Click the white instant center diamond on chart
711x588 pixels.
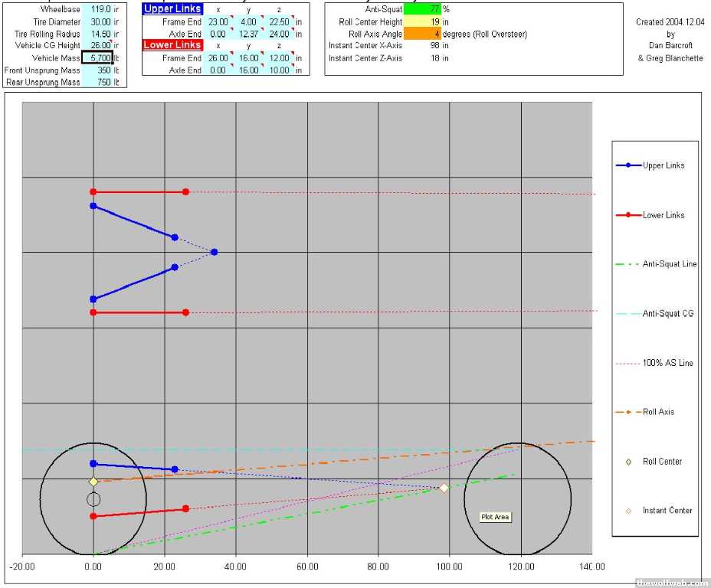tap(444, 488)
